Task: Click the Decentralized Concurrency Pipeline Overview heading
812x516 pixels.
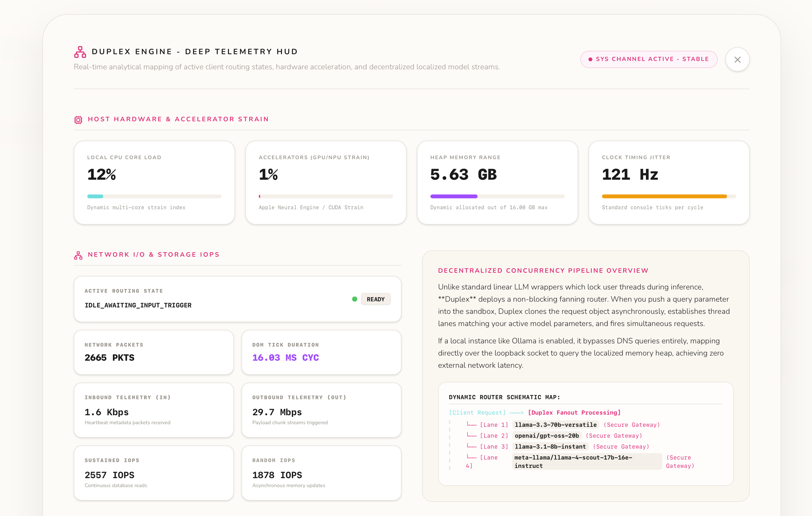Action: pos(543,271)
